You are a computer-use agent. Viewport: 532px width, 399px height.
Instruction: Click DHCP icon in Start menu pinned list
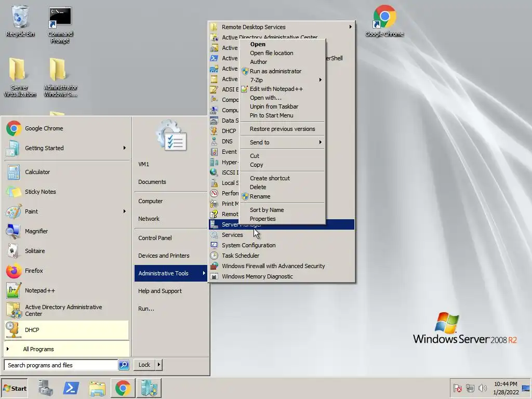[13, 330]
